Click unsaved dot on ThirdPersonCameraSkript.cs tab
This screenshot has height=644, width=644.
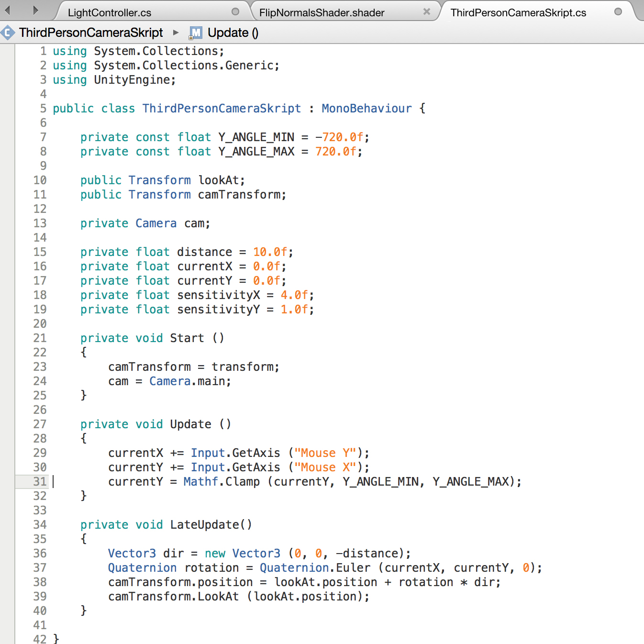pyautogui.click(x=618, y=11)
